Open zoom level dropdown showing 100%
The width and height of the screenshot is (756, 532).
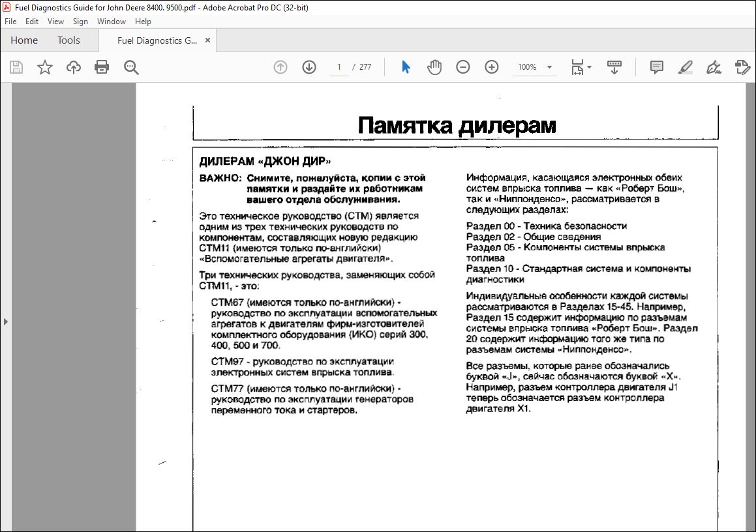click(534, 67)
